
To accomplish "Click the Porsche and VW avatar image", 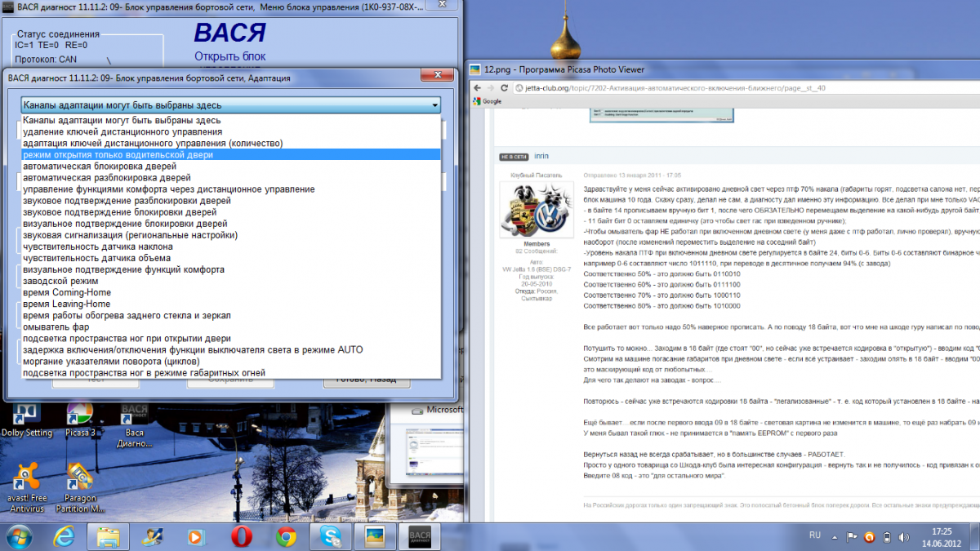I will tap(537, 210).
